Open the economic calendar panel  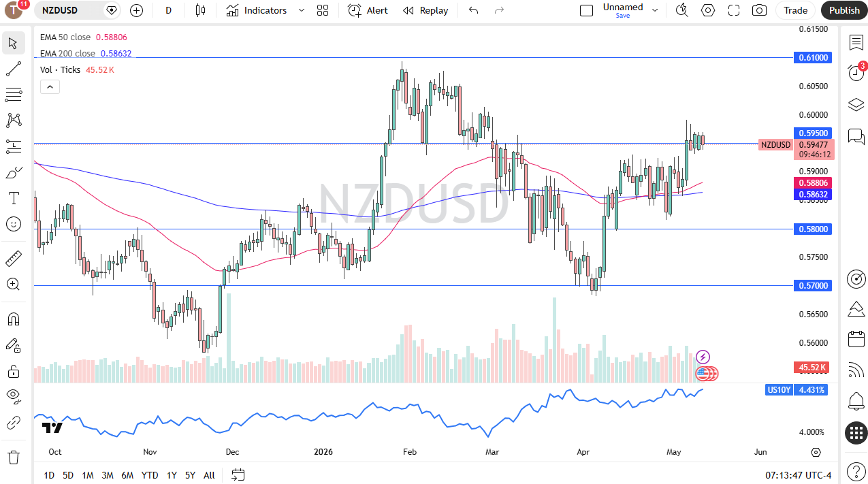tap(856, 339)
